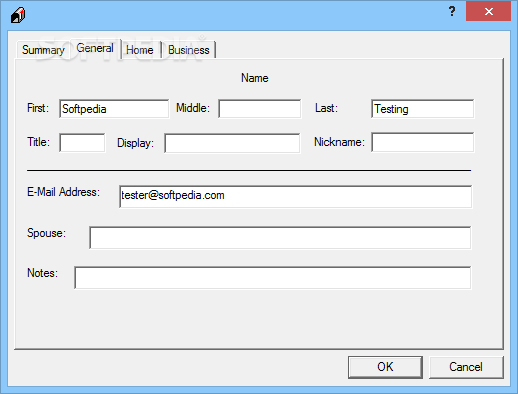Select the General tab
Screen dimensions: 518x394
(95, 48)
